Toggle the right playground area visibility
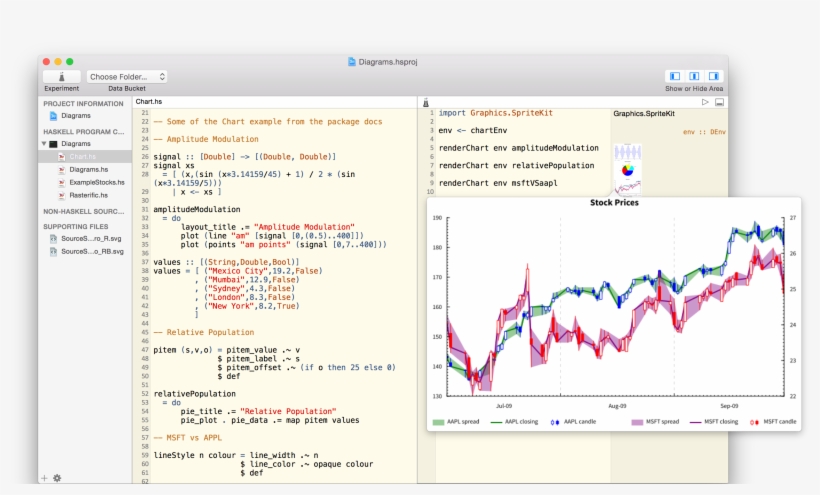The width and height of the screenshot is (820, 495). [713, 76]
